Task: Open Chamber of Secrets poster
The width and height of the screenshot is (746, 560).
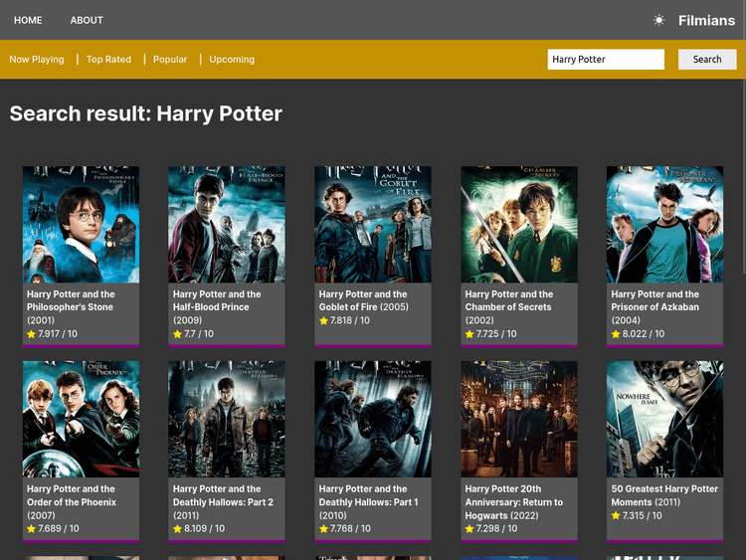Action: [x=519, y=225]
